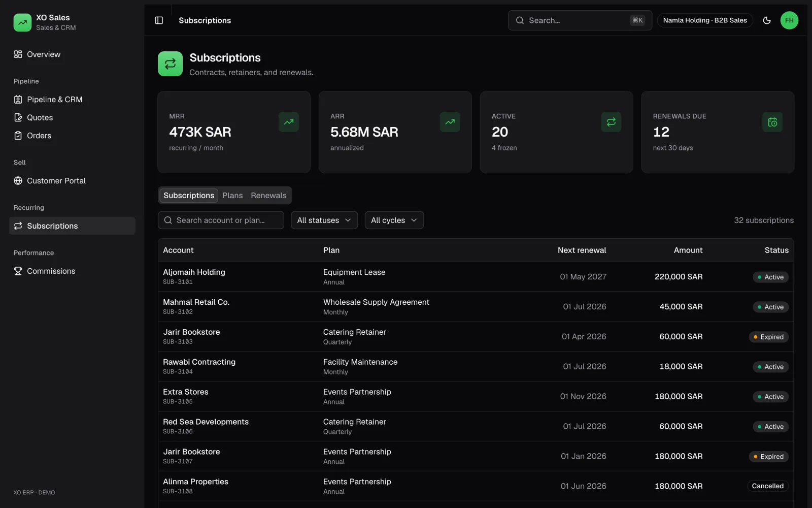Click the green Subscriptions header icon
Image resolution: width=812 pixels, height=508 pixels.
point(170,63)
